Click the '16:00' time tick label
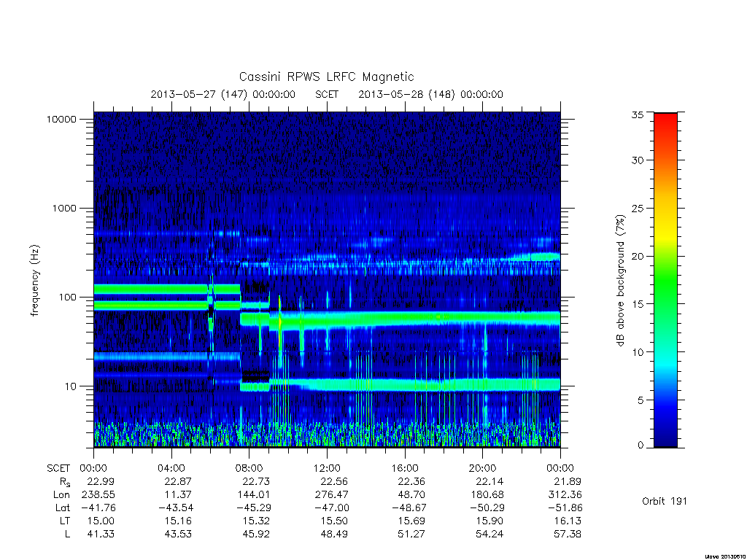The image size is (747, 560). (x=404, y=468)
